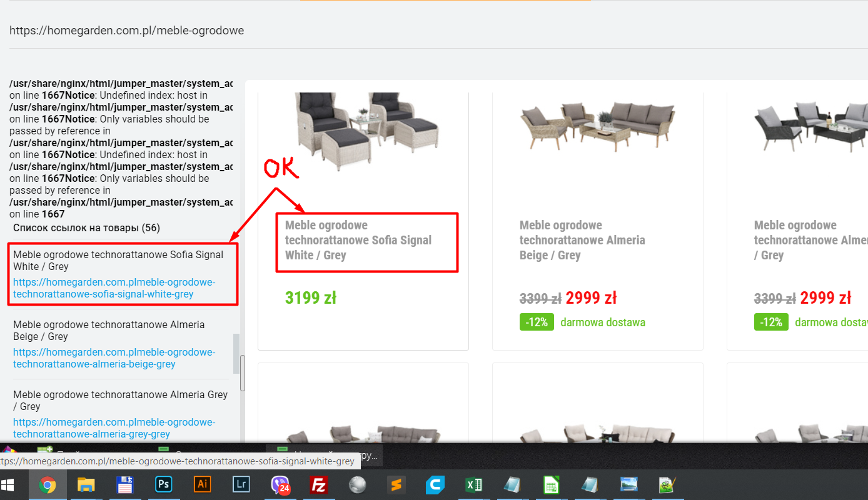Click darmowa dostawa on Almeria Beige card
The width and height of the screenshot is (868, 500).
click(603, 322)
